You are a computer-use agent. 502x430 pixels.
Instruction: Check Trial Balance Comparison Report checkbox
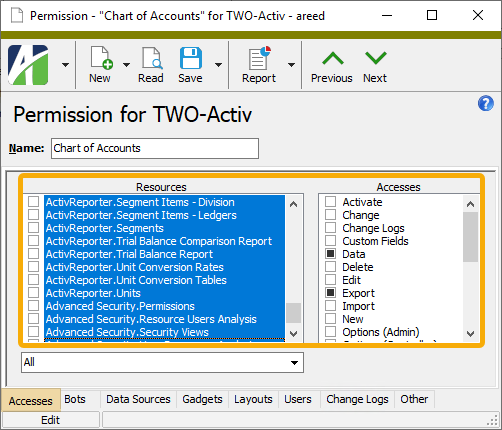33,241
